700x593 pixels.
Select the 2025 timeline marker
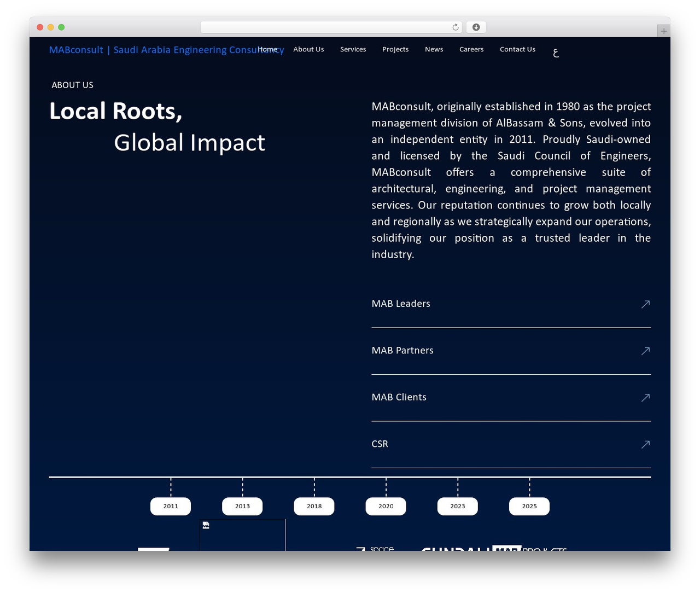coord(529,507)
